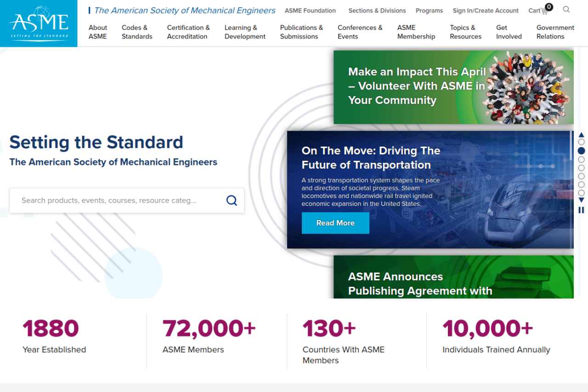Expand the Learning & Development menu

click(x=245, y=32)
